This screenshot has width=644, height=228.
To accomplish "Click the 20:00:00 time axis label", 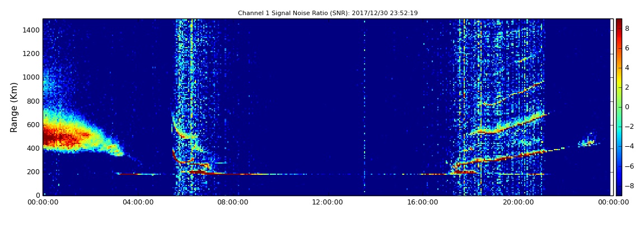I will pos(517,203).
